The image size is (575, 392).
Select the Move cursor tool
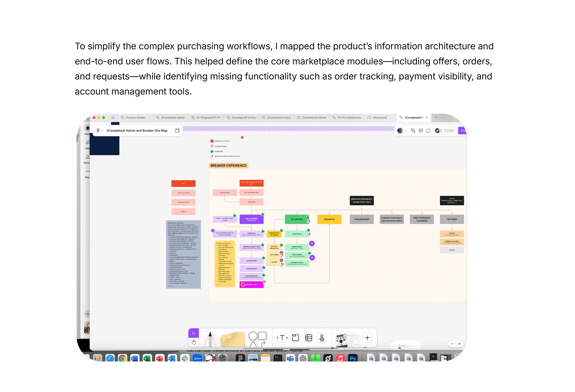[x=194, y=333]
